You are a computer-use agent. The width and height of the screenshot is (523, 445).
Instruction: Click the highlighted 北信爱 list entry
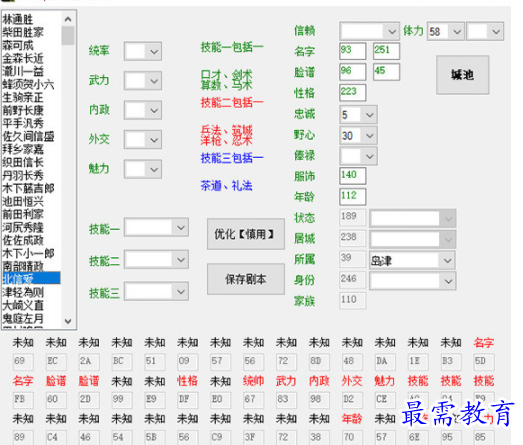coord(31,279)
